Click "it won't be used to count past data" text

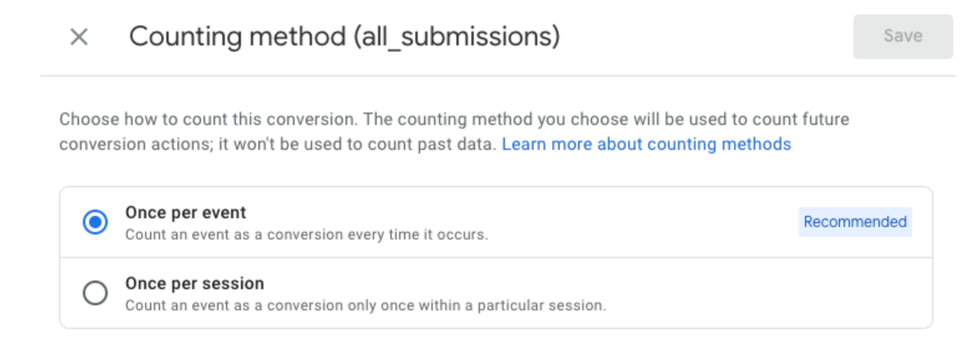pyautogui.click(x=357, y=144)
